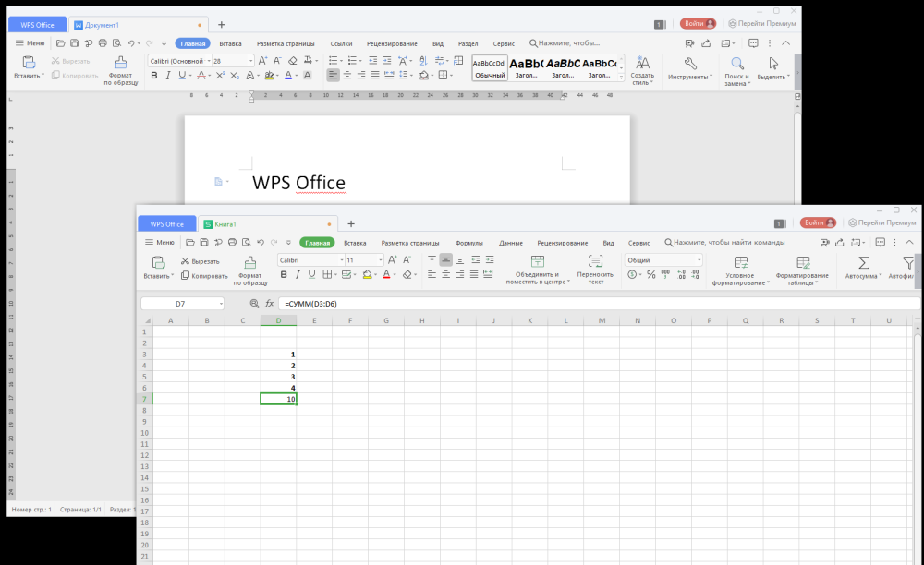Click the Wrap Text (Переносить текст) icon

pos(596,261)
